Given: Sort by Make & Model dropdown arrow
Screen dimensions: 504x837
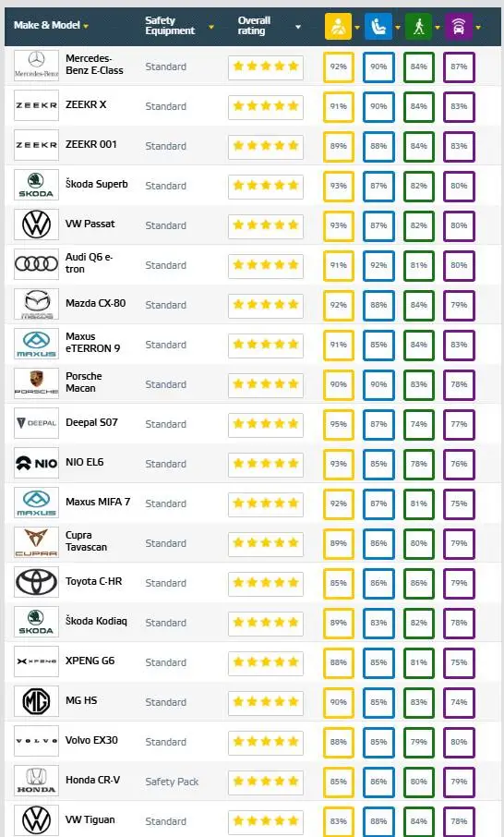Looking at the screenshot, I should [x=86, y=26].
